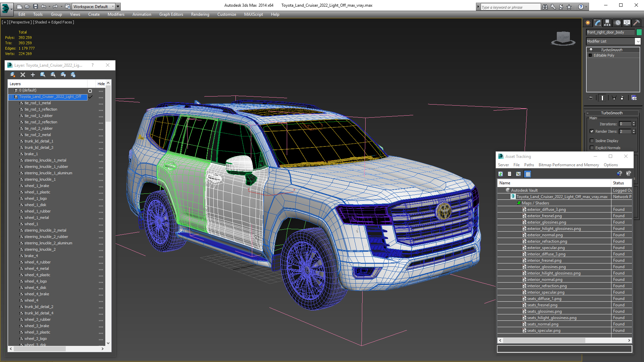Click Refresh icon in Asset Tracking toolbar
This screenshot has width=644, height=362.
[500, 174]
